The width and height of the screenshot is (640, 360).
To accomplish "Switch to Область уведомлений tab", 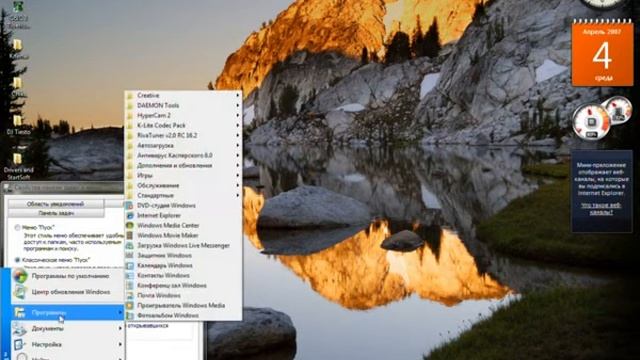I will [x=56, y=204].
